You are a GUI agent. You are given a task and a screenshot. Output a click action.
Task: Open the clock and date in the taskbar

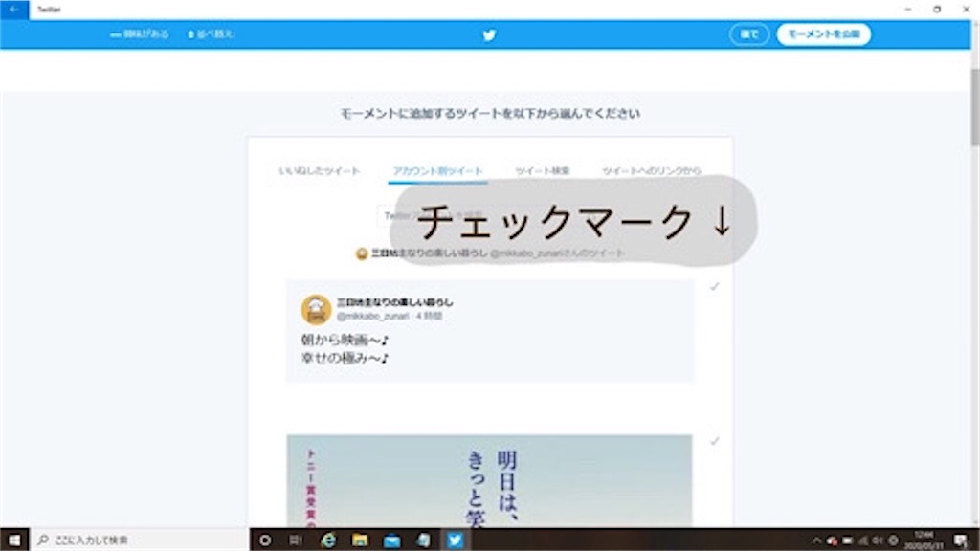pos(924,540)
